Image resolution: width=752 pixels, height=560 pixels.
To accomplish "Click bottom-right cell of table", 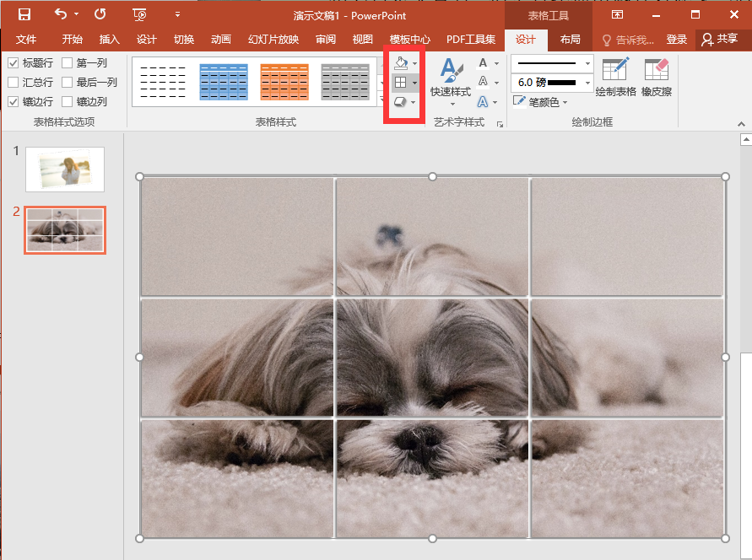I will (627, 478).
